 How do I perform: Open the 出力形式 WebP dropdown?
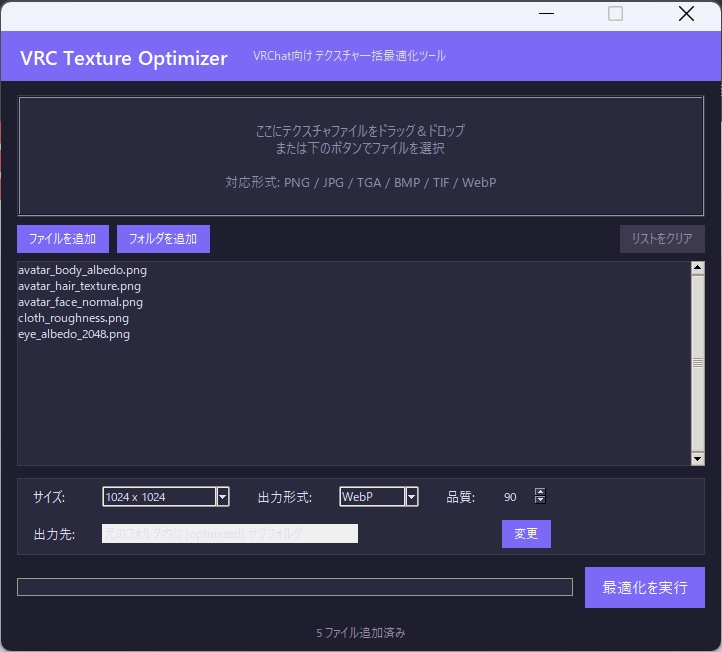click(378, 497)
